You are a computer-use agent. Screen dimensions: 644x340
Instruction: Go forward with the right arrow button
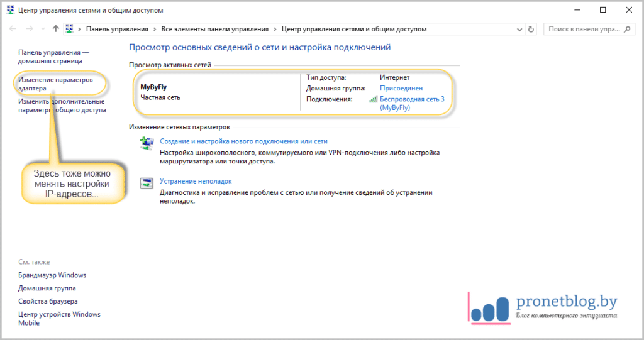coord(29,29)
